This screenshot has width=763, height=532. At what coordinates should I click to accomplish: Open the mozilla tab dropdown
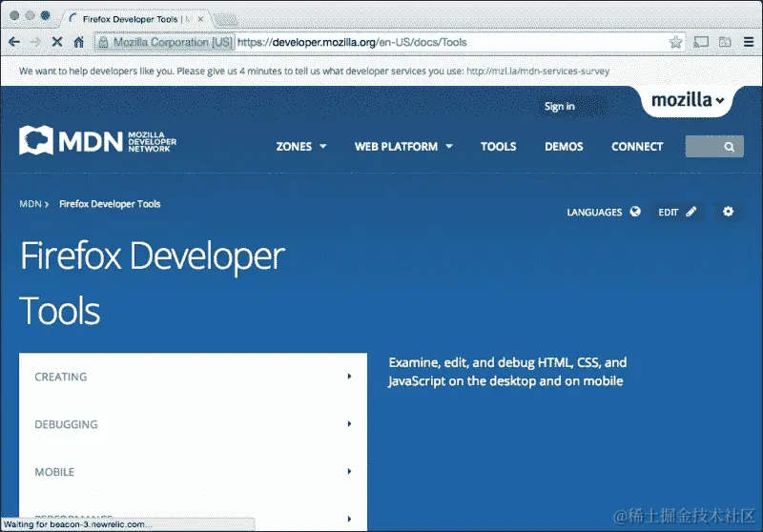687,100
